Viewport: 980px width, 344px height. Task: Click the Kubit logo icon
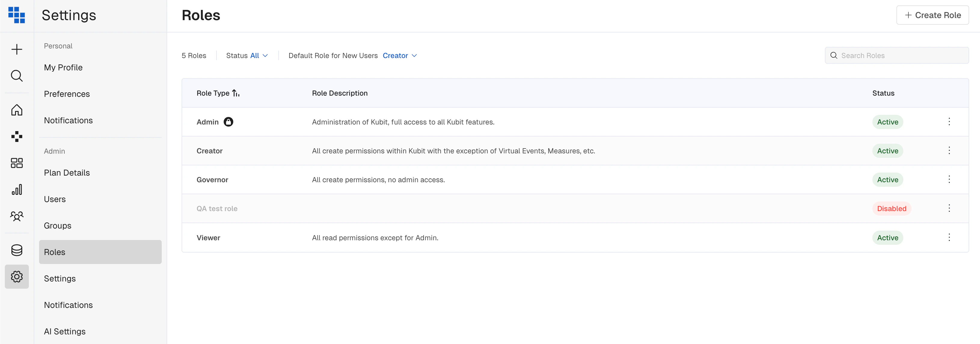(17, 15)
